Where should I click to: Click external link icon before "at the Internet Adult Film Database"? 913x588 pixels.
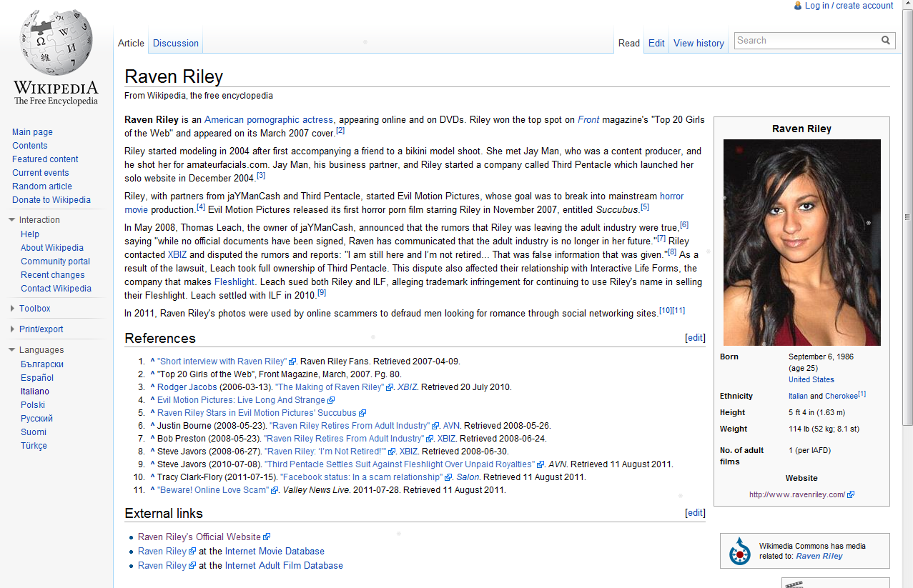[192, 565]
